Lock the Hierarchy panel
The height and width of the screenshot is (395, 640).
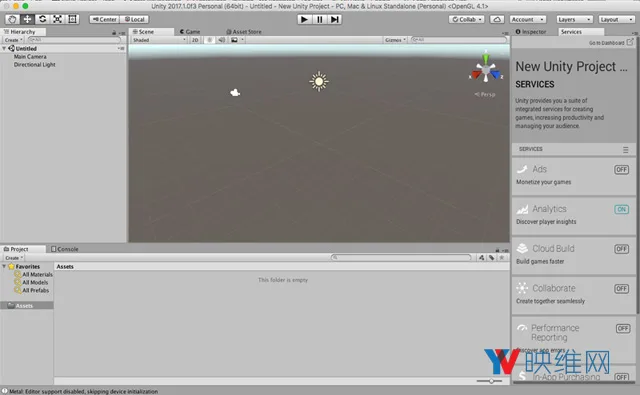pos(114,32)
